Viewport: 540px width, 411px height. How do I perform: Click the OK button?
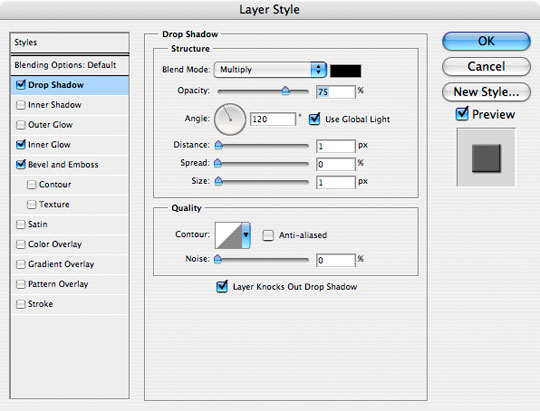(486, 41)
